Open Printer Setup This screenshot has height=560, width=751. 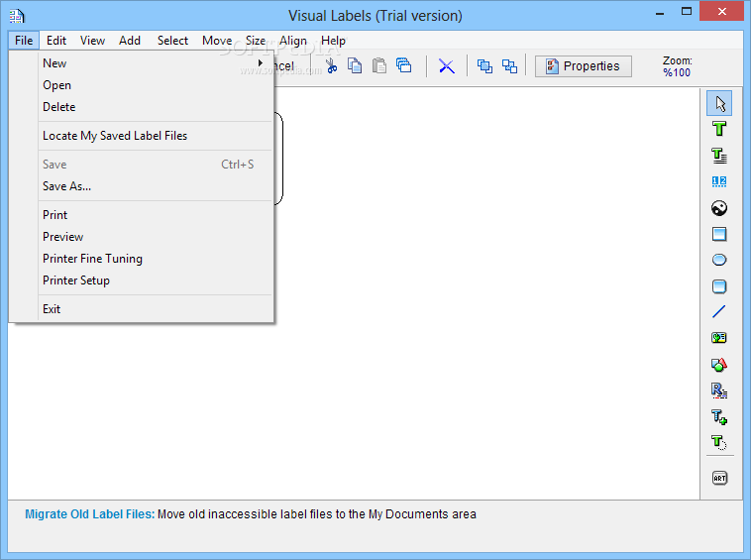point(142,280)
